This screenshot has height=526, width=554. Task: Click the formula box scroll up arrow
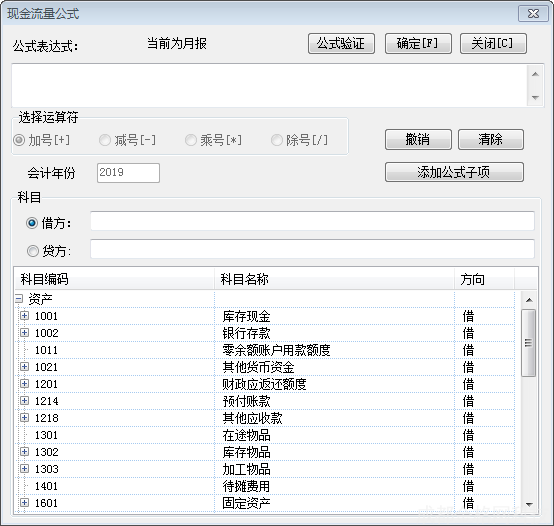535,74
